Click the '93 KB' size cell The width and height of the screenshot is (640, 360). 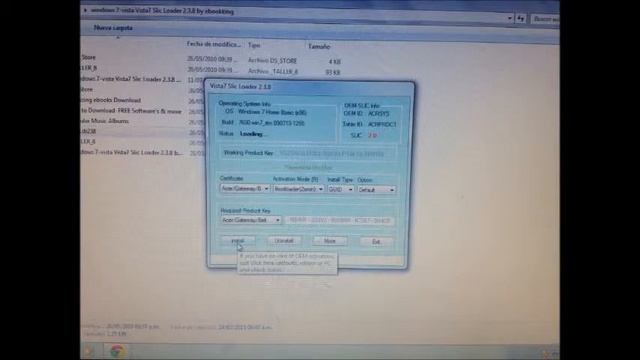[333, 72]
